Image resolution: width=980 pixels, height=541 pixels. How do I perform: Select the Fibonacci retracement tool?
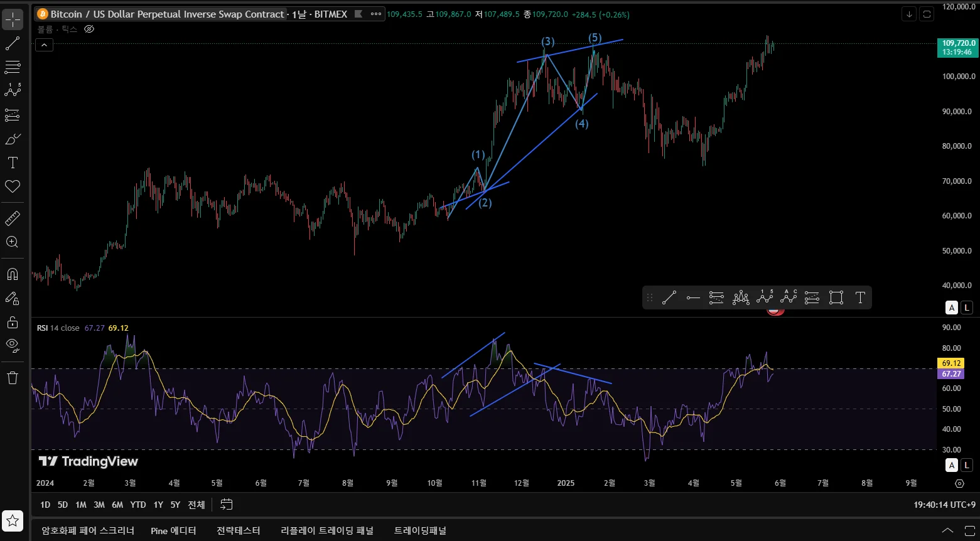pyautogui.click(x=13, y=67)
